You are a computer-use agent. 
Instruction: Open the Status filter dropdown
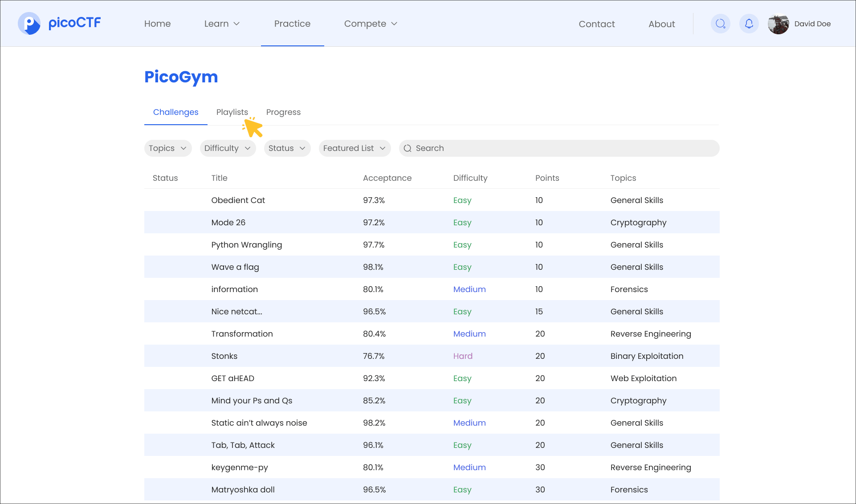pos(287,148)
